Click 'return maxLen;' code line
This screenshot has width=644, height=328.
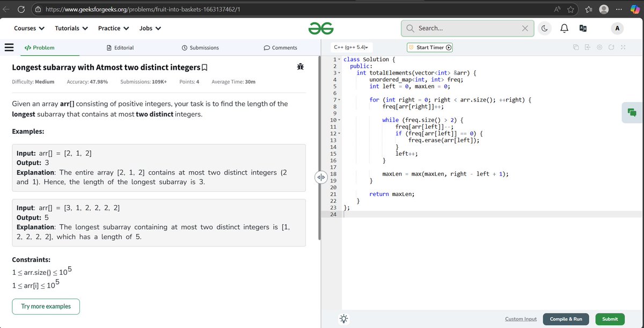coord(392,194)
